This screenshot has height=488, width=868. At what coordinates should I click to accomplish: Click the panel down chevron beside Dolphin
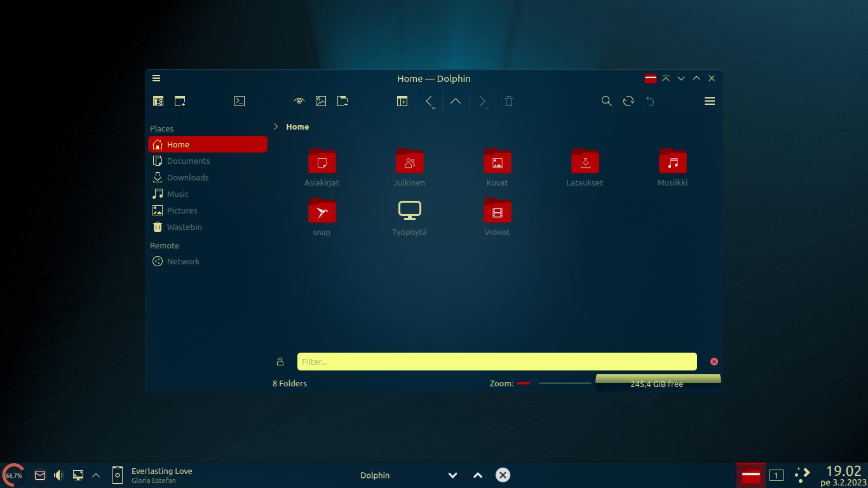453,475
